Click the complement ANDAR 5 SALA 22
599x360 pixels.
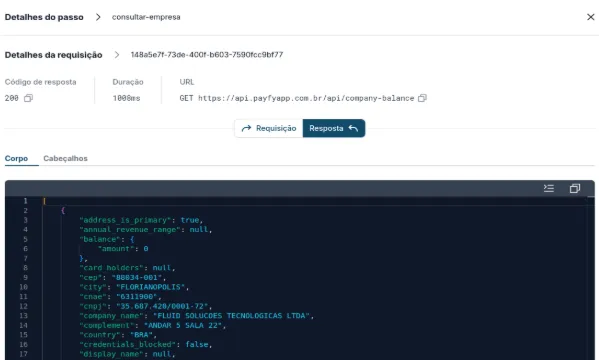click(x=183, y=325)
